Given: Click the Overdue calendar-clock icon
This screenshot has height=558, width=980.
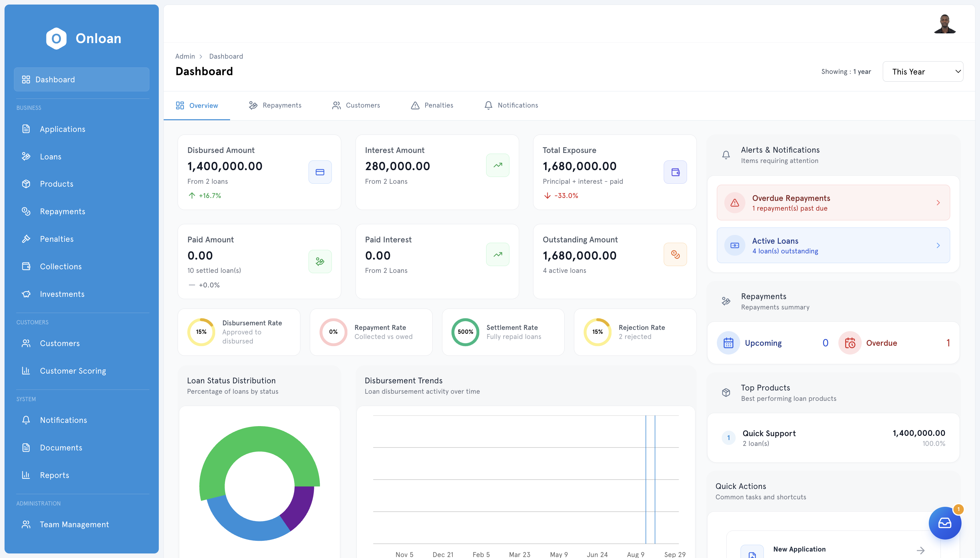Looking at the screenshot, I should pyautogui.click(x=850, y=343).
